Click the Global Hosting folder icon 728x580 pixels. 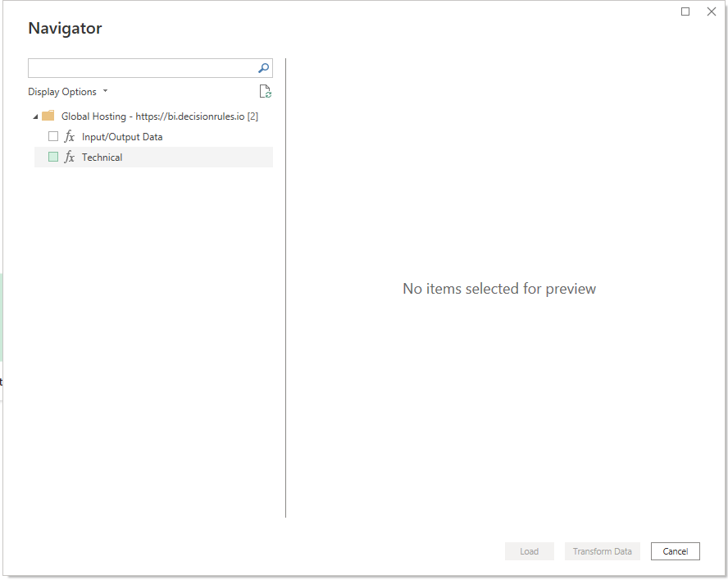(48, 116)
